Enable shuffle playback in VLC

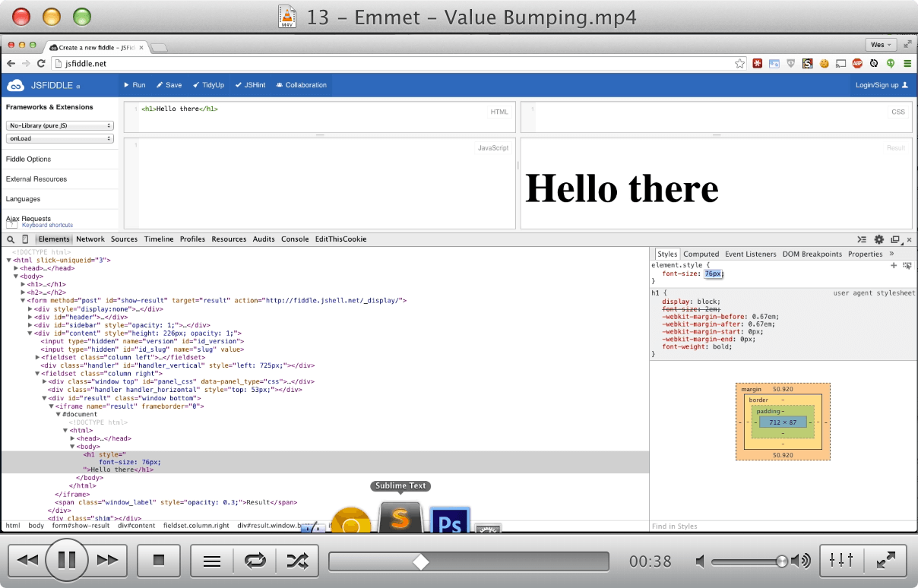click(x=298, y=560)
